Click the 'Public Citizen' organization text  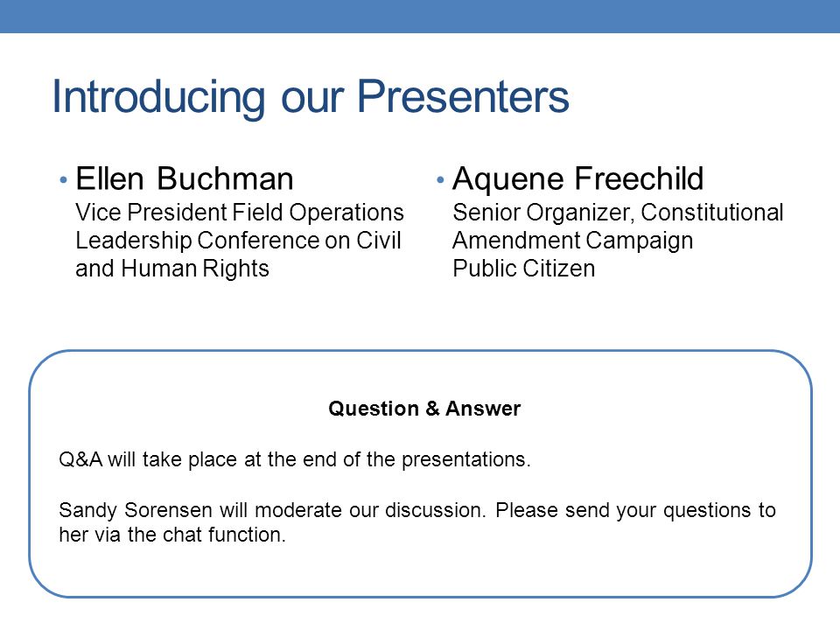524,269
